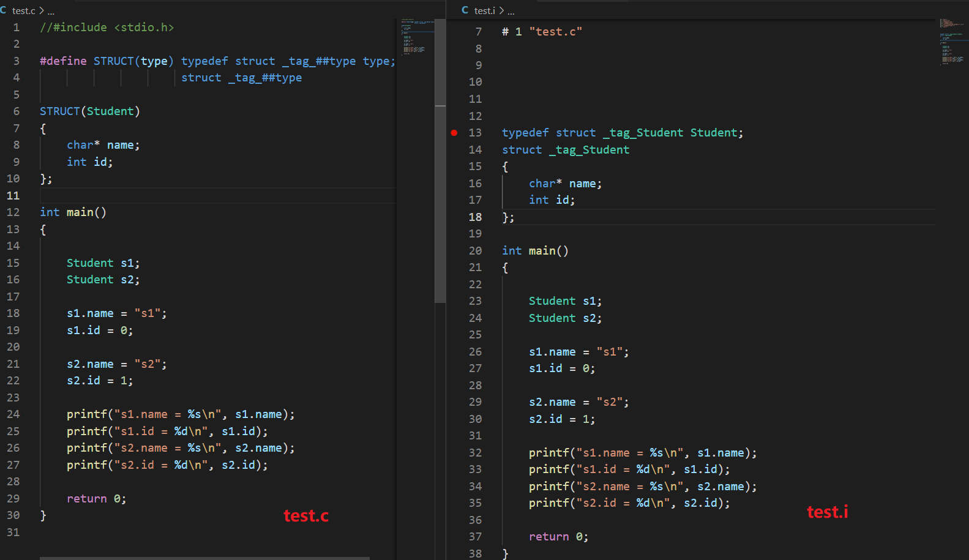This screenshot has width=969, height=560.
Task: Click printf s1.id line 33 in test.i
Action: [x=629, y=469]
